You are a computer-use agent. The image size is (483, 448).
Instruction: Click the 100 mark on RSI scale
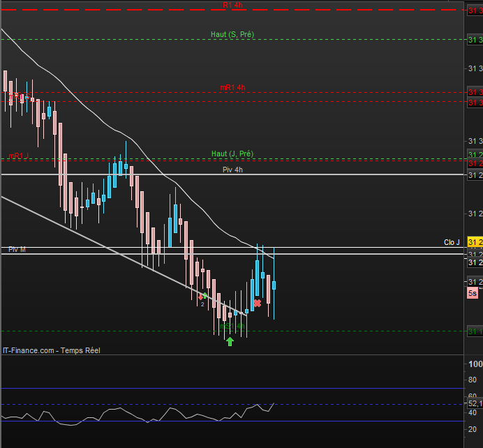pyautogui.click(x=475, y=364)
